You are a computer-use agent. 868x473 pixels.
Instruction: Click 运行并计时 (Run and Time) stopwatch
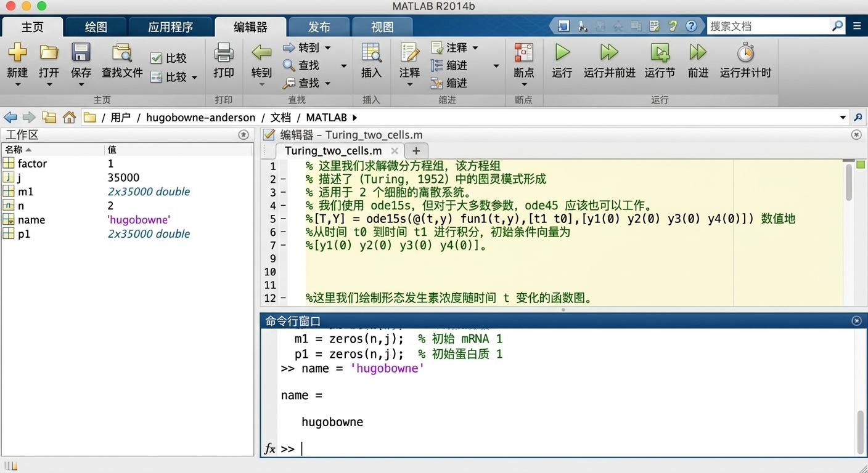tap(745, 52)
